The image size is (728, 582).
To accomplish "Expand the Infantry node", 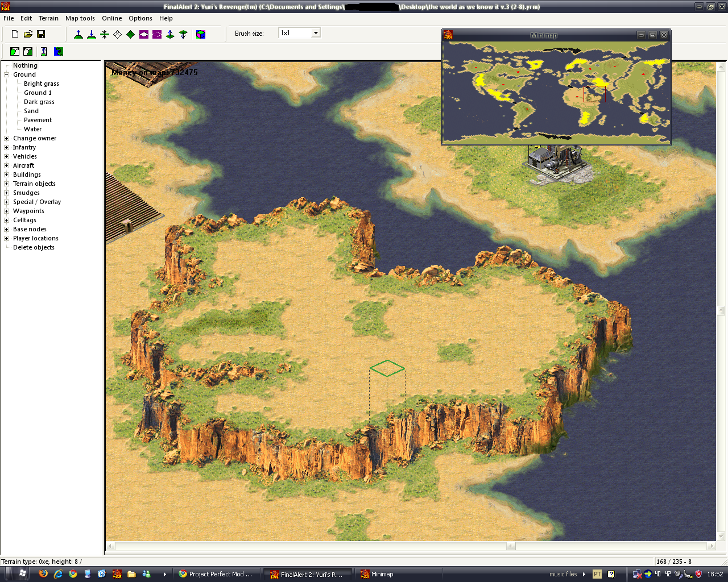I will [7, 147].
